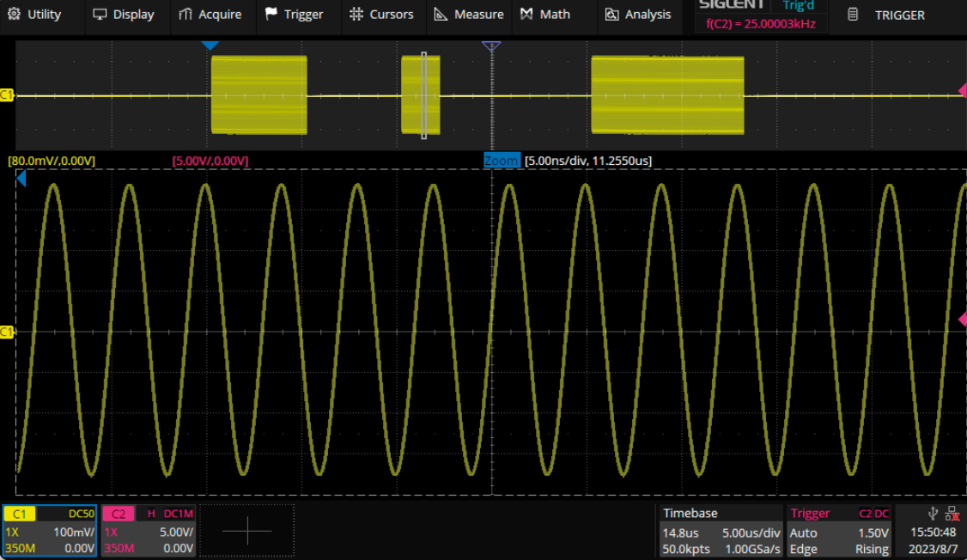Image resolution: width=967 pixels, height=560 pixels.
Task: Open the Trigger settings box at bottom
Action: (839, 531)
